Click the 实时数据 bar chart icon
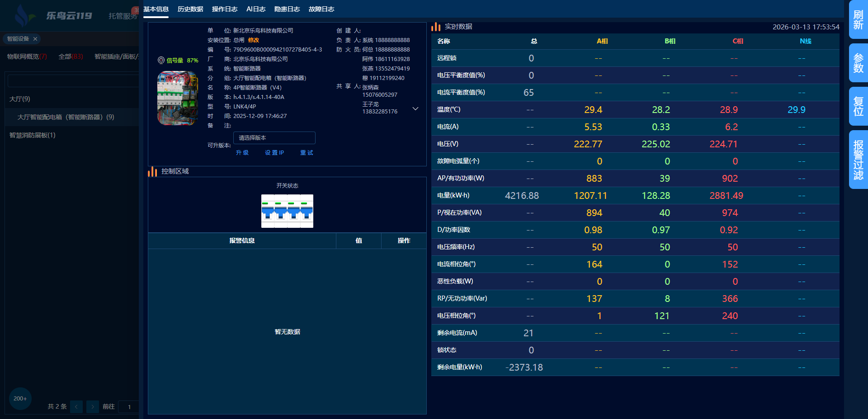868x419 pixels. 436,27
